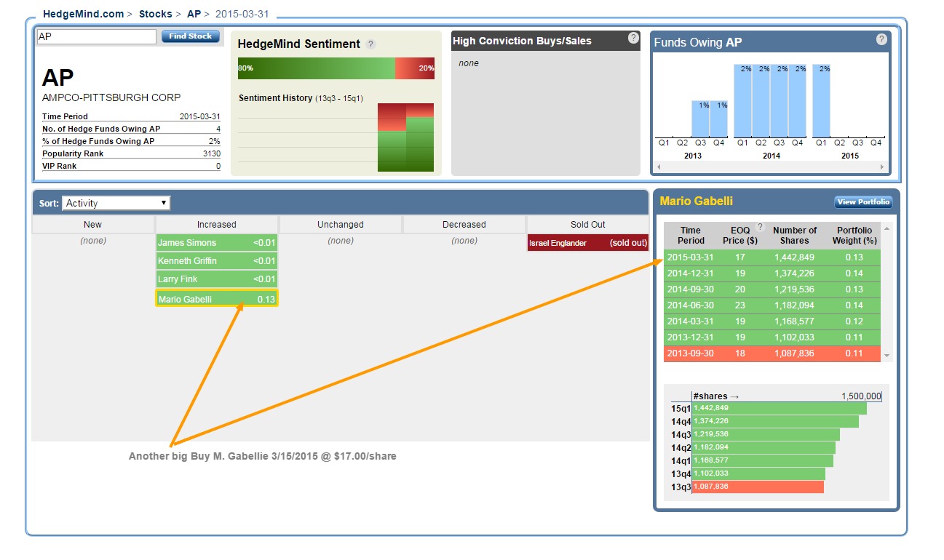Click the Find Stock button
Screen dimensions: 944x560
(x=190, y=36)
